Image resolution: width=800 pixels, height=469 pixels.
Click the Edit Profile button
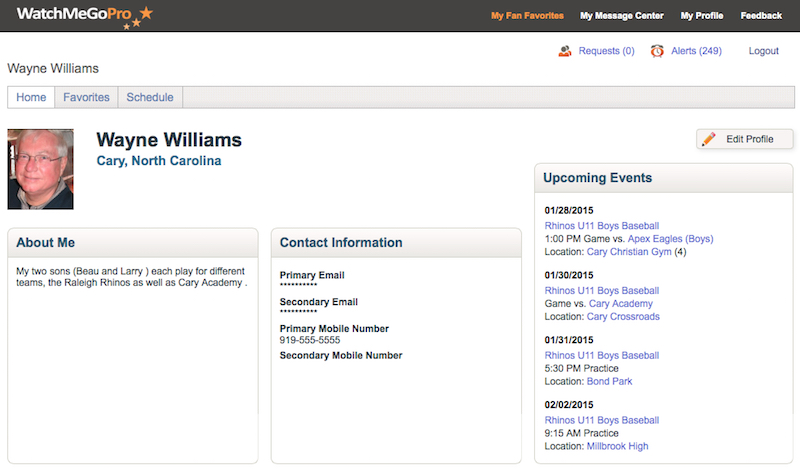(744, 139)
